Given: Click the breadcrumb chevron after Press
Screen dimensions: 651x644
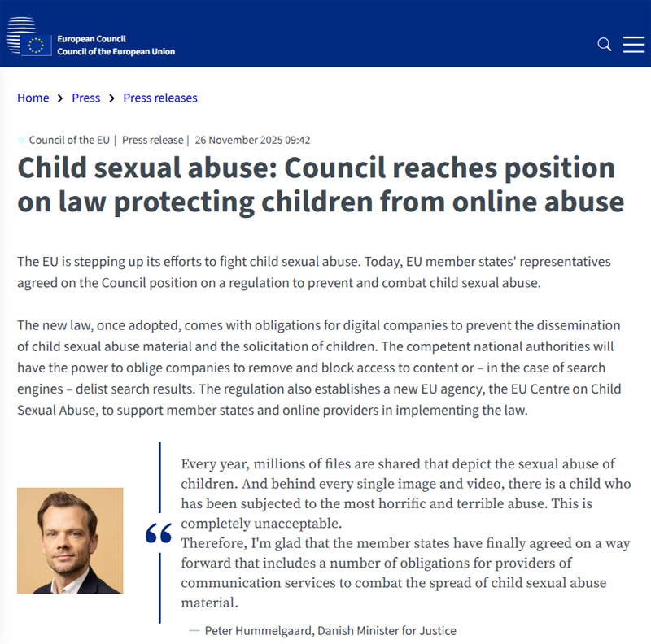Looking at the screenshot, I should [111, 98].
